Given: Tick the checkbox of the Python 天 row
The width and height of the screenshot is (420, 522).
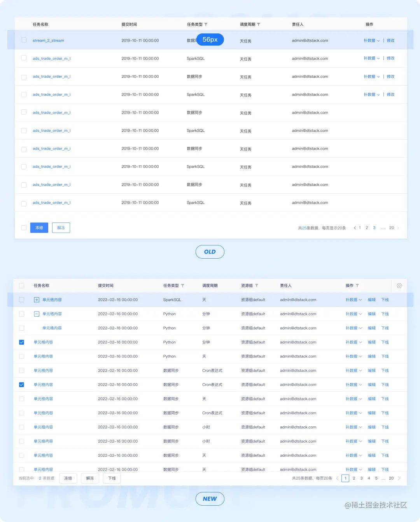Looking at the screenshot, I should point(21,356).
